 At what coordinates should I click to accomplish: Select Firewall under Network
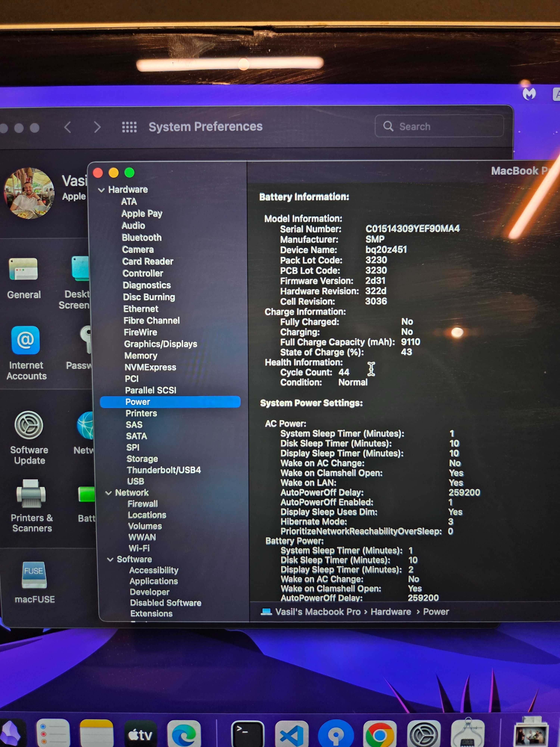(x=142, y=504)
